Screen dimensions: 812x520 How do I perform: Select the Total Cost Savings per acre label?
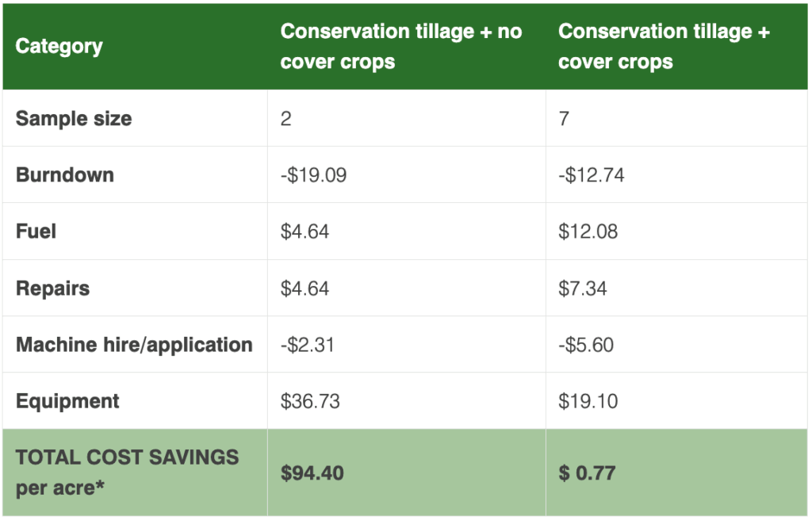pos(127,472)
